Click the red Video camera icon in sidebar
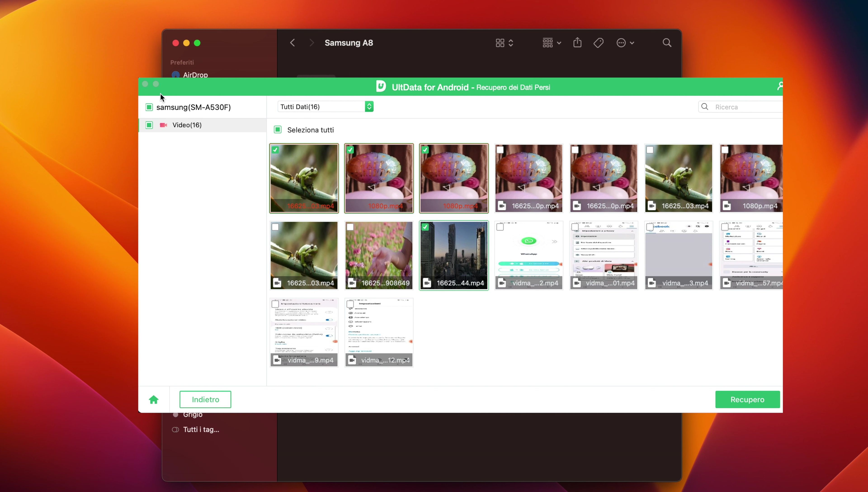Image resolution: width=868 pixels, height=492 pixels. coord(163,125)
